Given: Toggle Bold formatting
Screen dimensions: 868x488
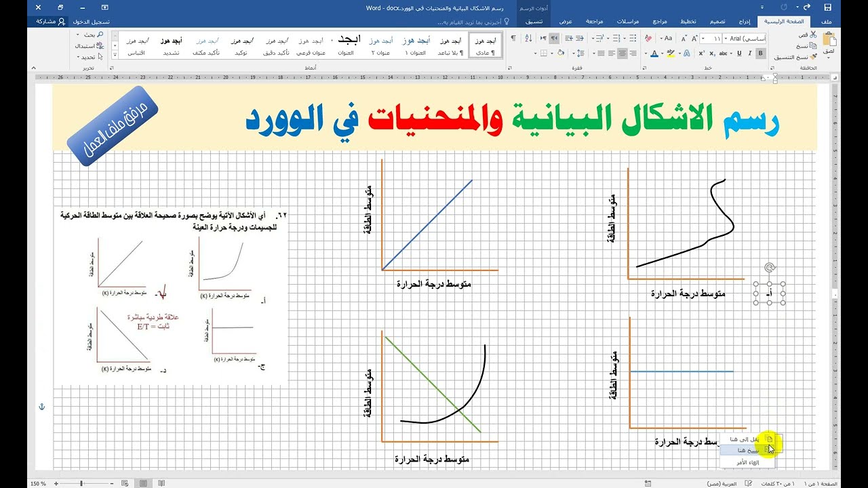Looking at the screenshot, I should (x=761, y=53).
